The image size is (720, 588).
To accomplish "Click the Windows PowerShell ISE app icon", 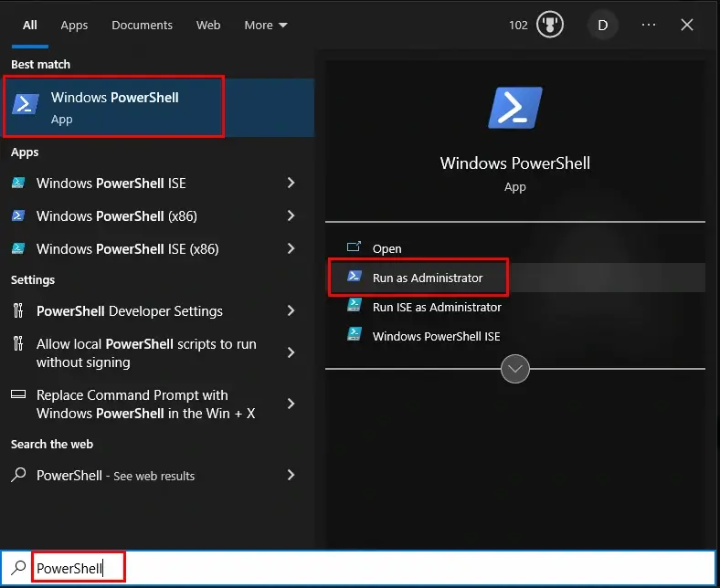I will (x=18, y=183).
